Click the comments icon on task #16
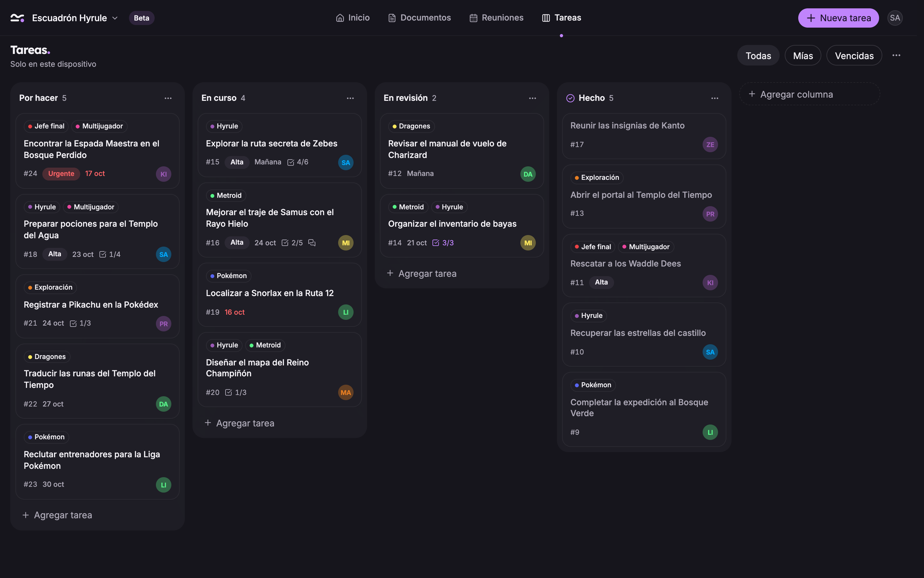Screen dimensions: 924x578 pyautogui.click(x=312, y=243)
